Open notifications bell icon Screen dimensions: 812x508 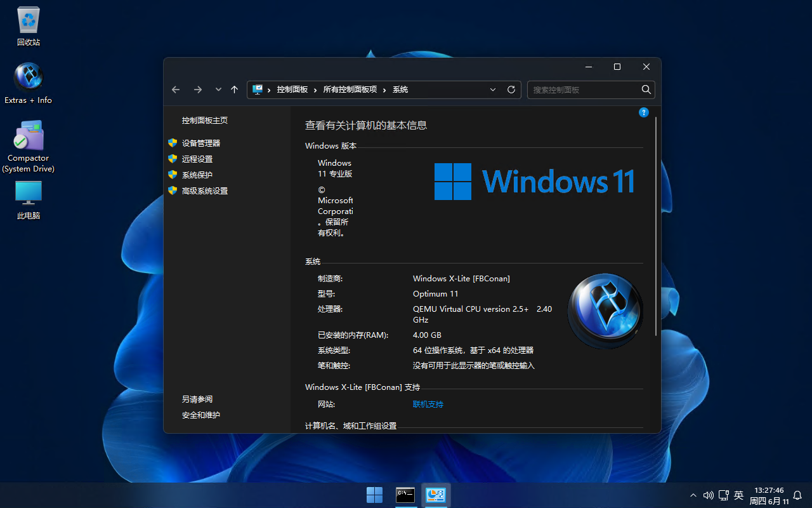[798, 495]
